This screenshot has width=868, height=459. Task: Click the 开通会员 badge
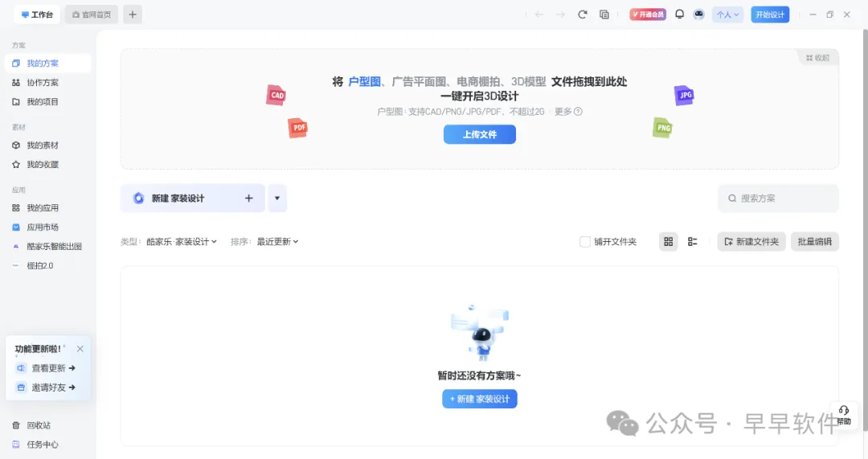(648, 14)
